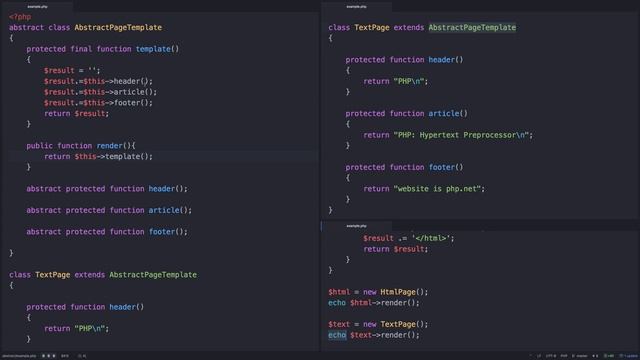Open the cursor position indicator in status bar
This screenshot has height=360, width=640.
(x=64, y=356)
